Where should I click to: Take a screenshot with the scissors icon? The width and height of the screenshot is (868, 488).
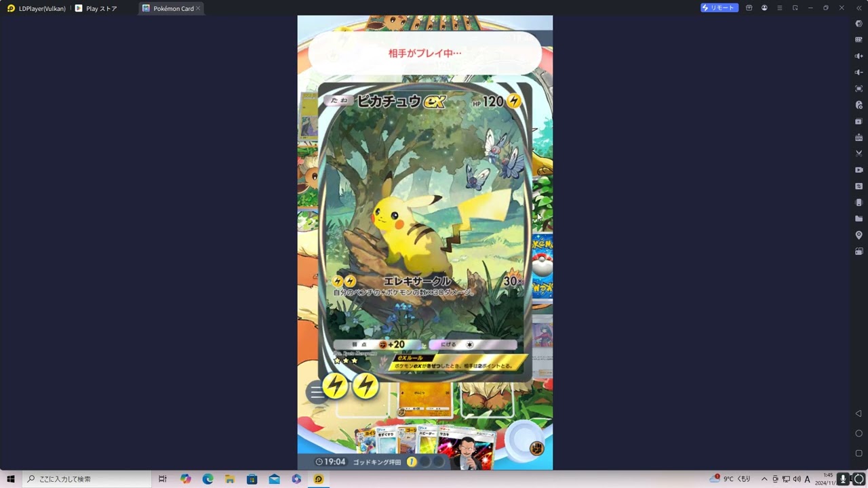pyautogui.click(x=859, y=154)
